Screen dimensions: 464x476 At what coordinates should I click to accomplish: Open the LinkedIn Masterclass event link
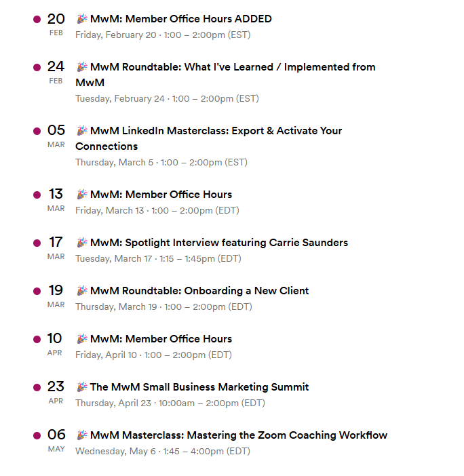tap(216, 131)
